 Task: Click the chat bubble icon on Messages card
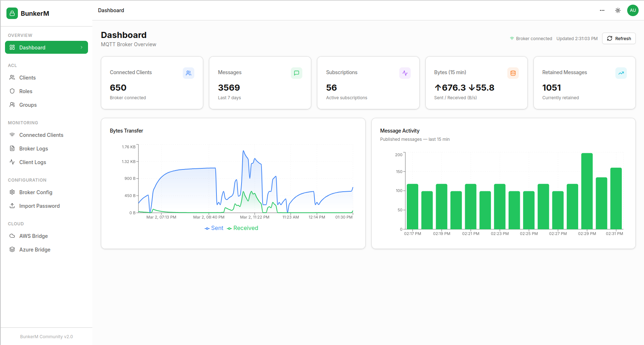click(297, 73)
